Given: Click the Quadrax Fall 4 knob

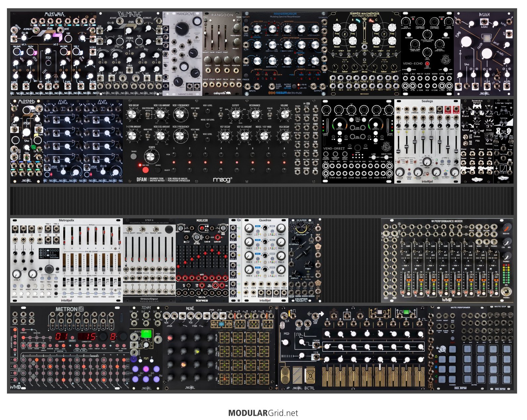Looking at the screenshot, I should pos(281,270).
